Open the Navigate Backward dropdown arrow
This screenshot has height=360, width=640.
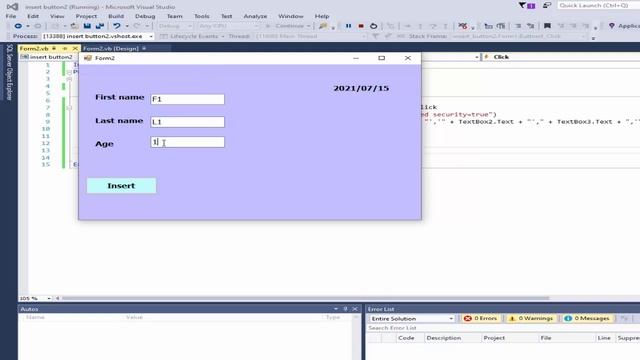(x=27, y=26)
